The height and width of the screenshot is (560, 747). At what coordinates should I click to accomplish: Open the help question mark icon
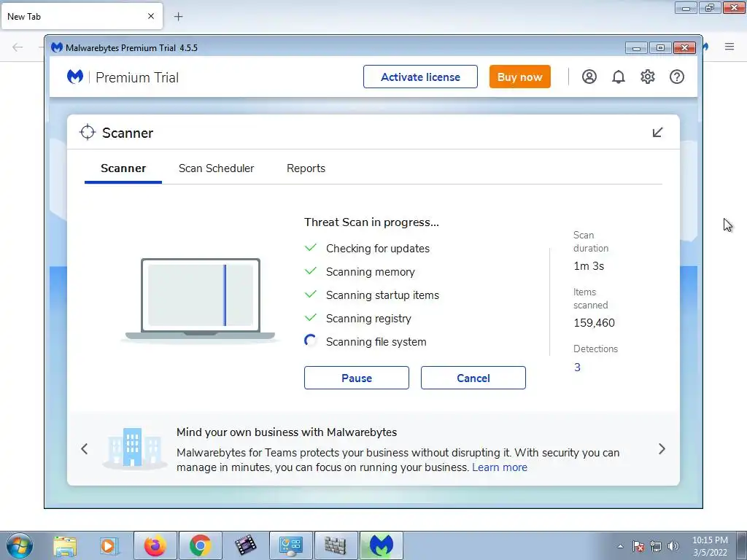pyautogui.click(x=676, y=77)
